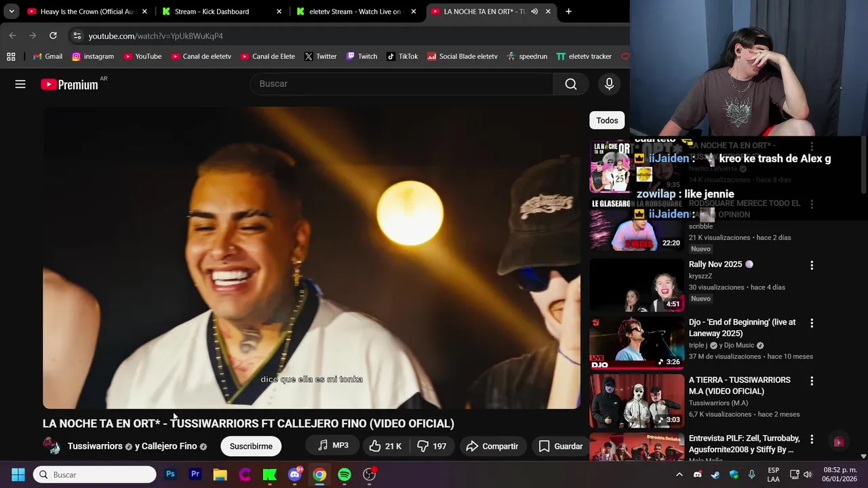Screen dimensions: 868x488
Task: View site information icon in address bar
Action: (77, 36)
